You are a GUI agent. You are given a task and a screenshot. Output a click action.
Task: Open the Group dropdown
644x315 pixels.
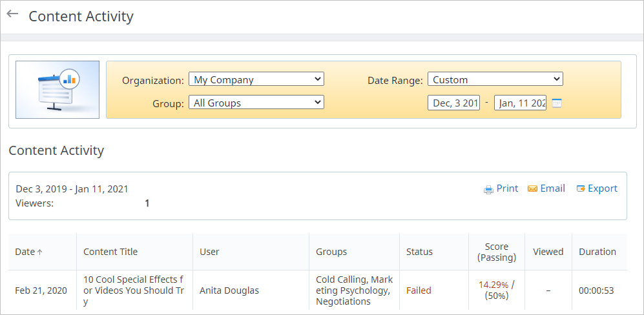point(256,102)
